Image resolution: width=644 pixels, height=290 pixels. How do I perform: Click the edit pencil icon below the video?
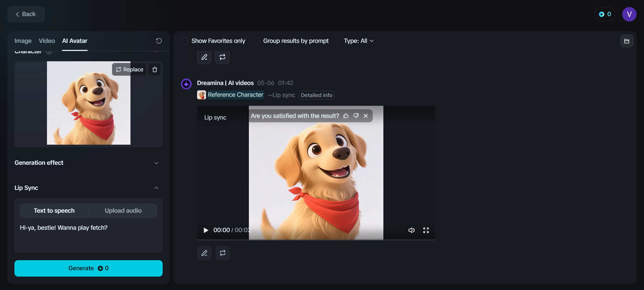pyautogui.click(x=204, y=253)
